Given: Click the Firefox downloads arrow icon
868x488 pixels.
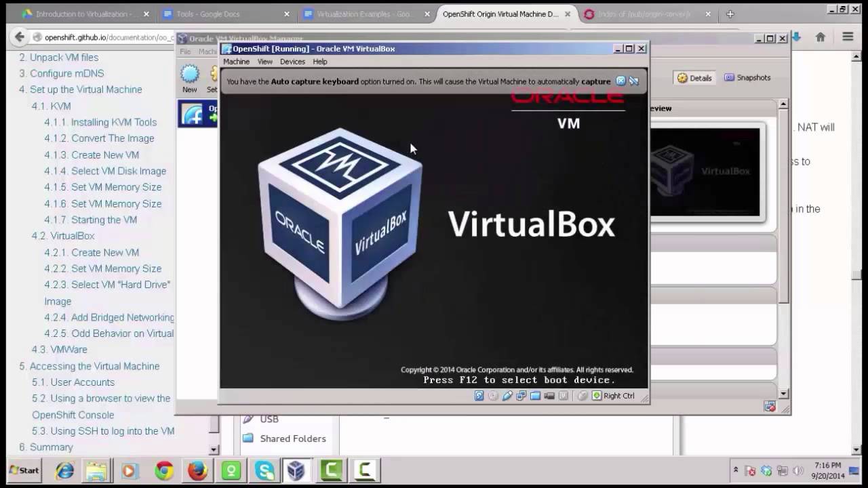Looking at the screenshot, I should tap(797, 37).
